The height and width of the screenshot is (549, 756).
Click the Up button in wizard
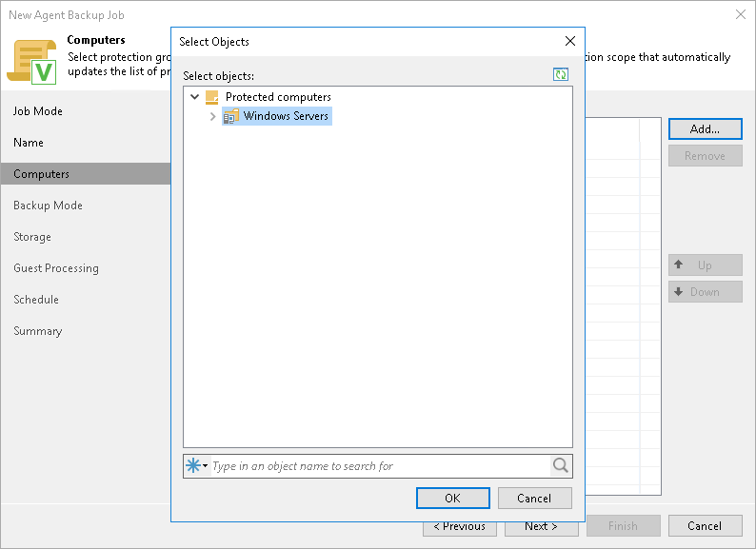[x=705, y=265]
